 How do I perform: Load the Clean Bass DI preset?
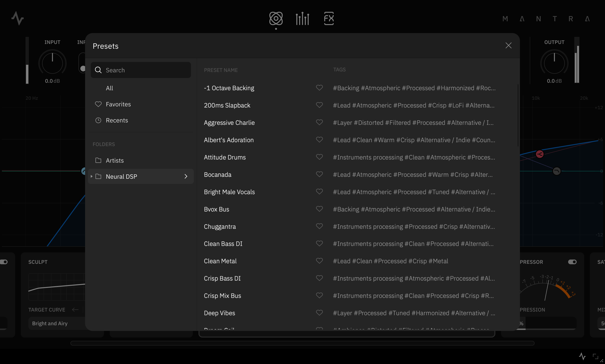coord(223,244)
